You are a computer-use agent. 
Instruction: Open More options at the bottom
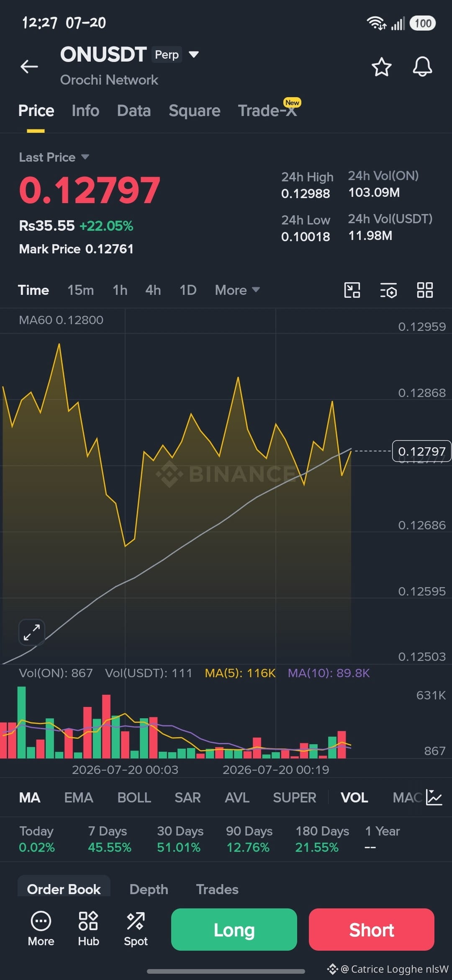[x=41, y=929]
